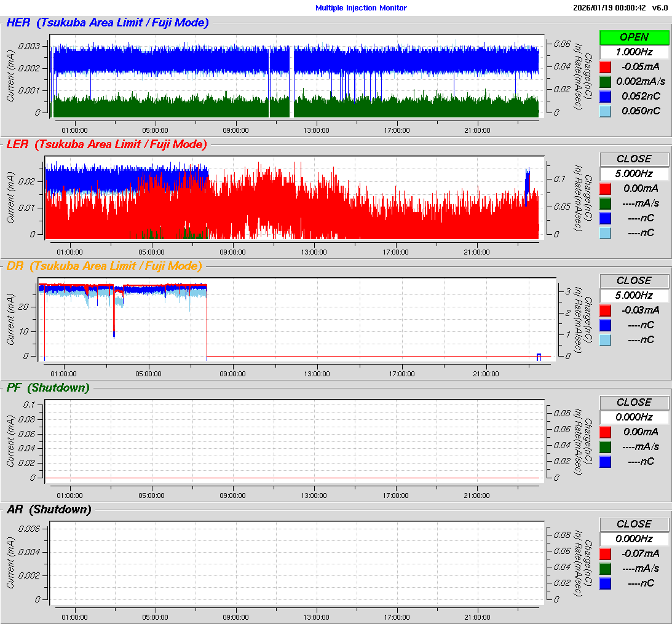Viewport: 672px width, 624px height.
Task: Click the HER Tsukuba Area Limit heading
Action: click(108, 23)
